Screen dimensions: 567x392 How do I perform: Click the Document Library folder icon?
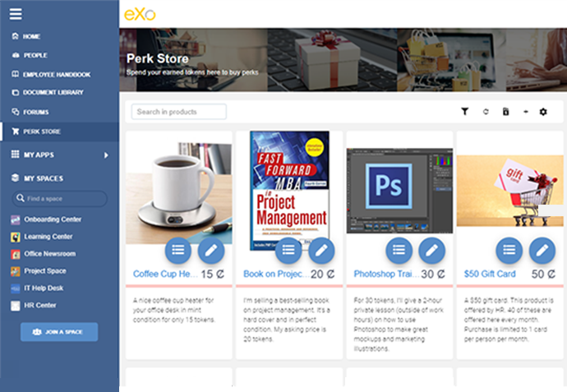15,93
